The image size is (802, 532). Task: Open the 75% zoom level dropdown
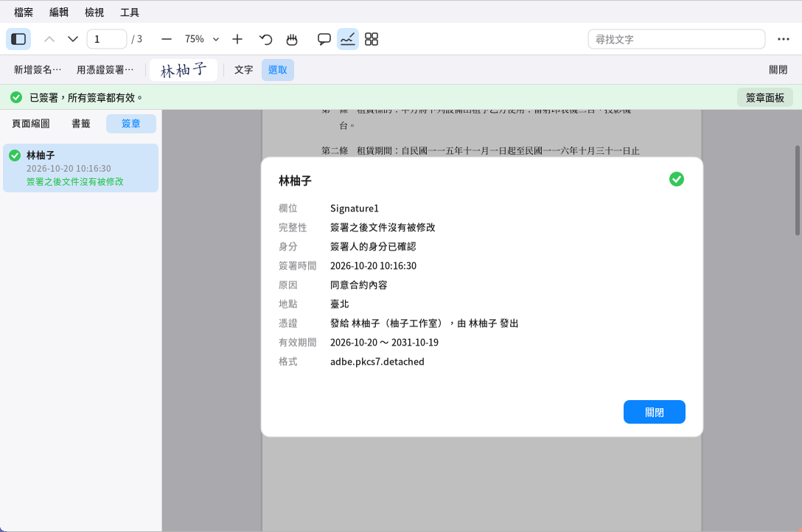(201, 39)
